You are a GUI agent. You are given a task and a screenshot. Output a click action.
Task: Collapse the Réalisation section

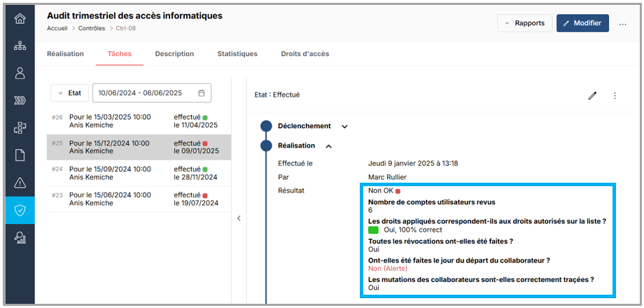tap(329, 146)
